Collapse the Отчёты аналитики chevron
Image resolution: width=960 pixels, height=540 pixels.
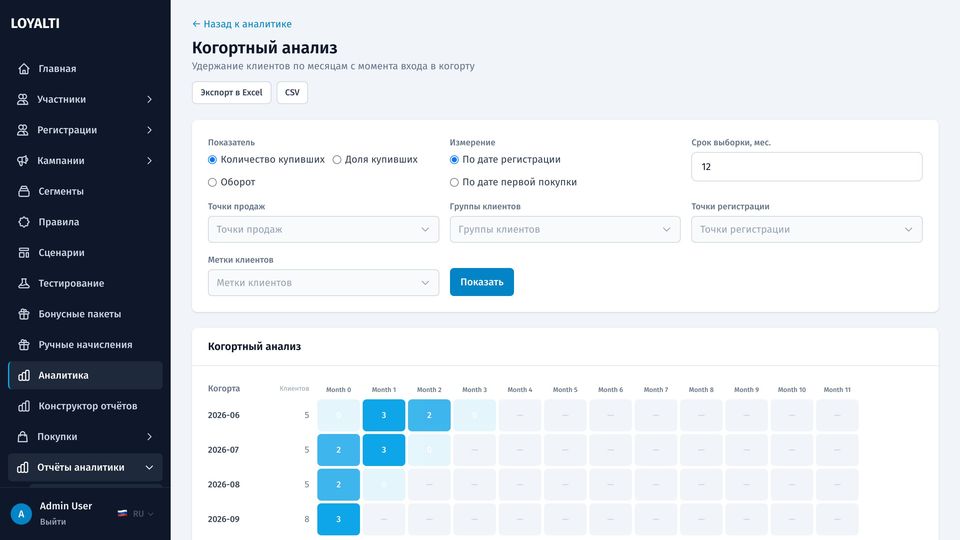pos(149,467)
